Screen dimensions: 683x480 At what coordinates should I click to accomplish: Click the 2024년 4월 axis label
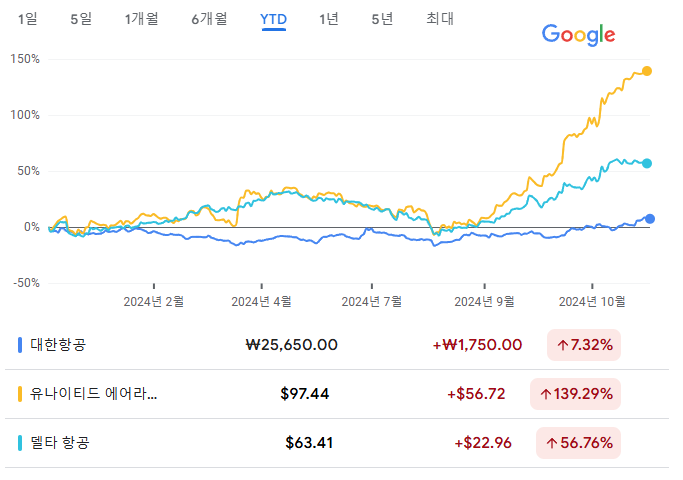coord(261,301)
